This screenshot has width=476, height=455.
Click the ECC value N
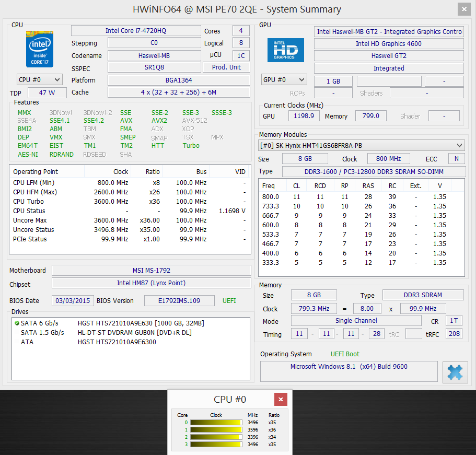[x=457, y=158]
